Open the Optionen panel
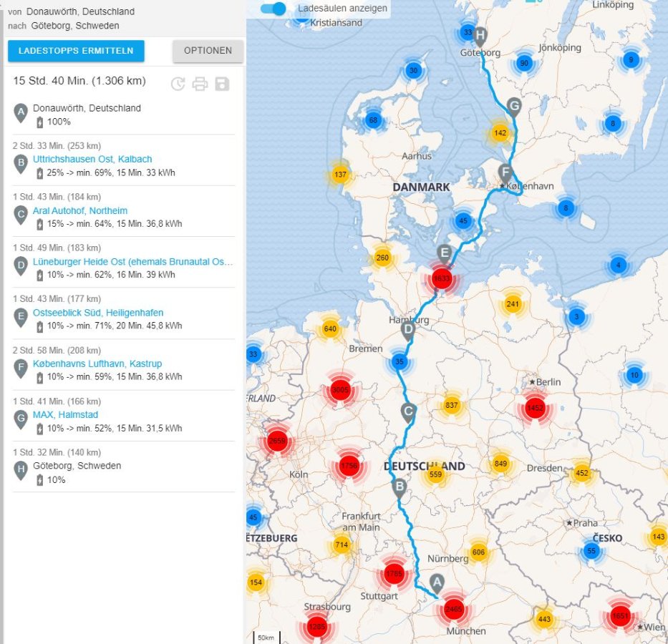This screenshot has width=668, height=644. point(208,51)
